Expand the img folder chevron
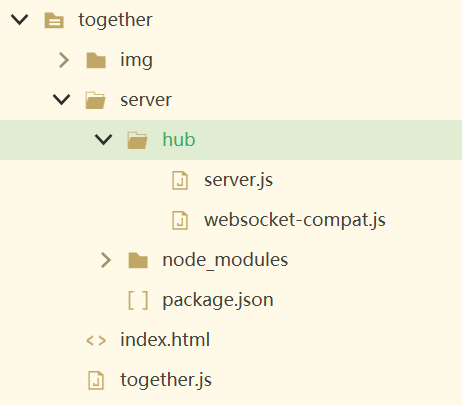This screenshot has height=405, width=462. click(64, 60)
